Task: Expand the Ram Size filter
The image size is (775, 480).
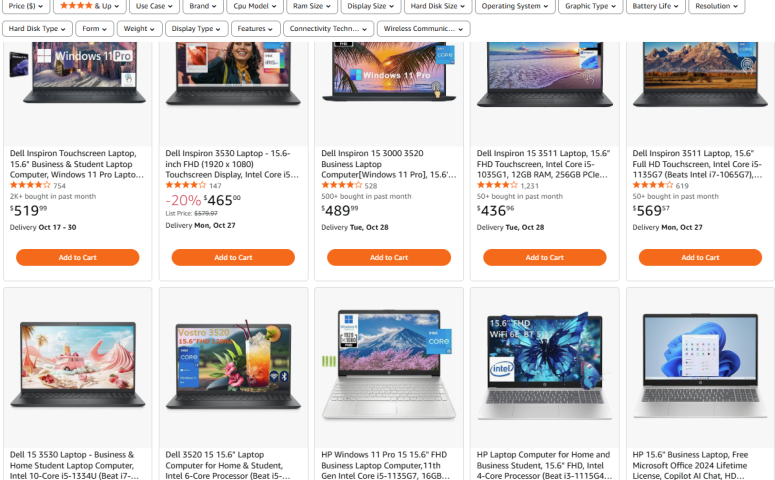Action: pos(311,6)
